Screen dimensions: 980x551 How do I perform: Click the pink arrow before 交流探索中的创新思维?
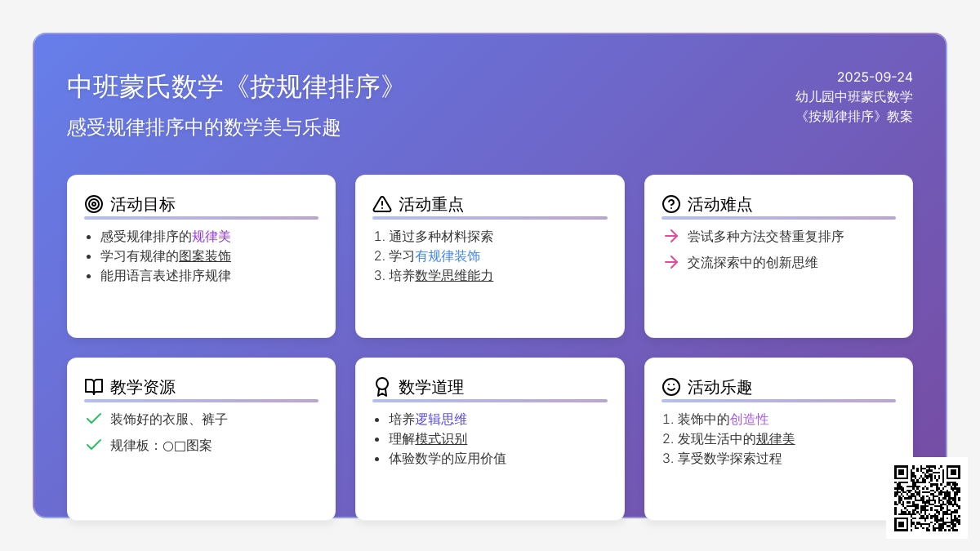671,262
